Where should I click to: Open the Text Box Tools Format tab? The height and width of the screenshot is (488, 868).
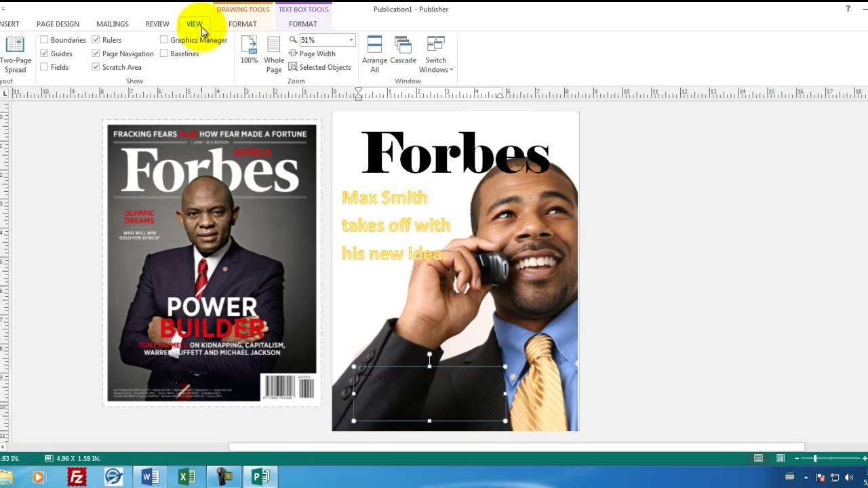303,24
